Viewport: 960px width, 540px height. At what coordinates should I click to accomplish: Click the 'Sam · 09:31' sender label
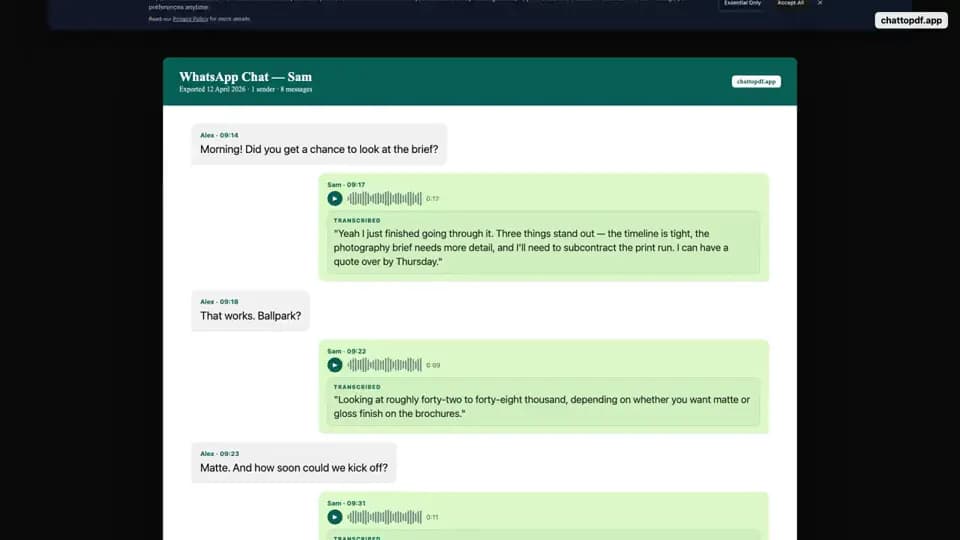(346, 503)
